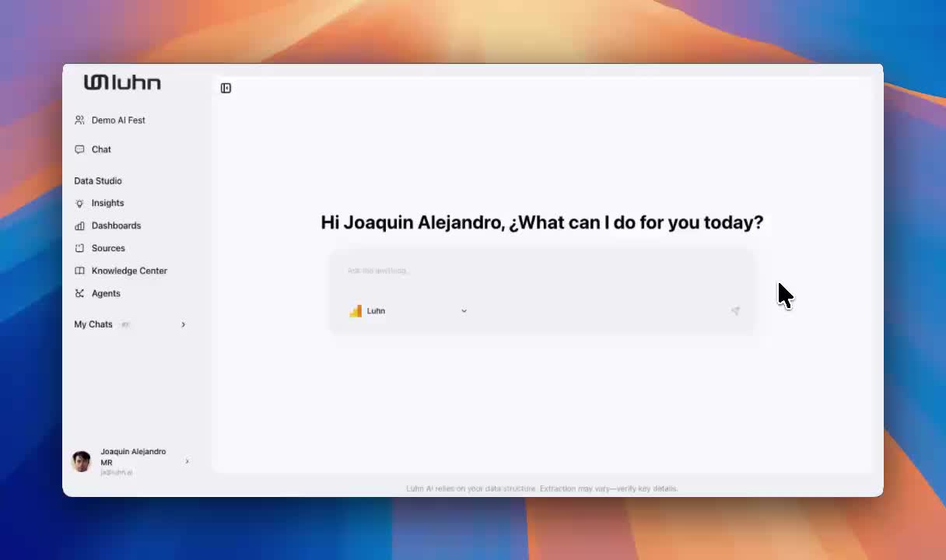Collapse the sidebar with the panel toggle icon
The height and width of the screenshot is (560, 946).
[x=226, y=88]
